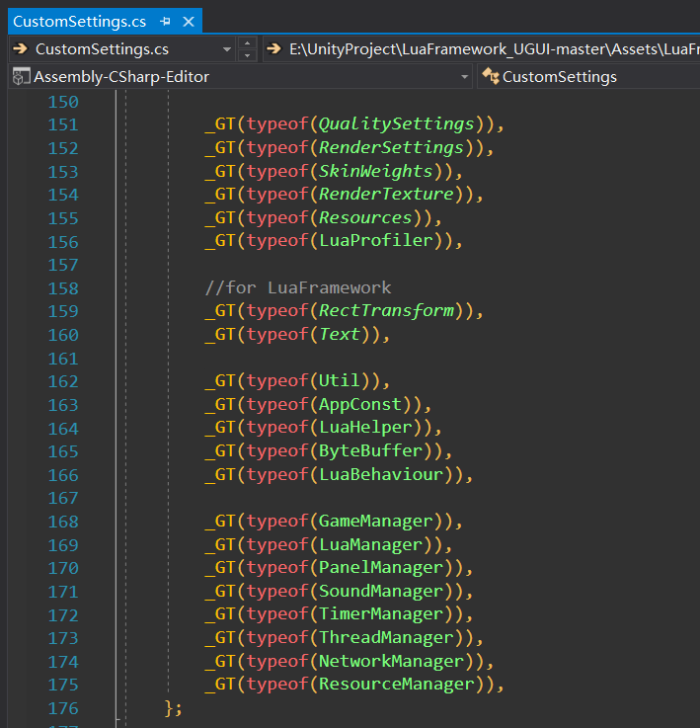This screenshot has width=700, height=728.
Task: Click the ResourceManager type name
Action: pyautogui.click(x=397, y=684)
